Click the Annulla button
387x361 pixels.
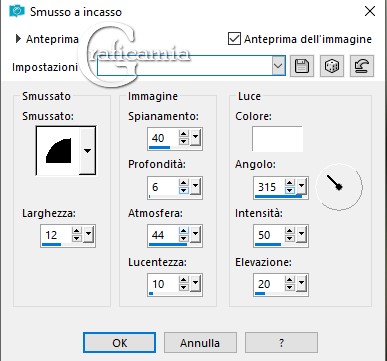(200, 342)
